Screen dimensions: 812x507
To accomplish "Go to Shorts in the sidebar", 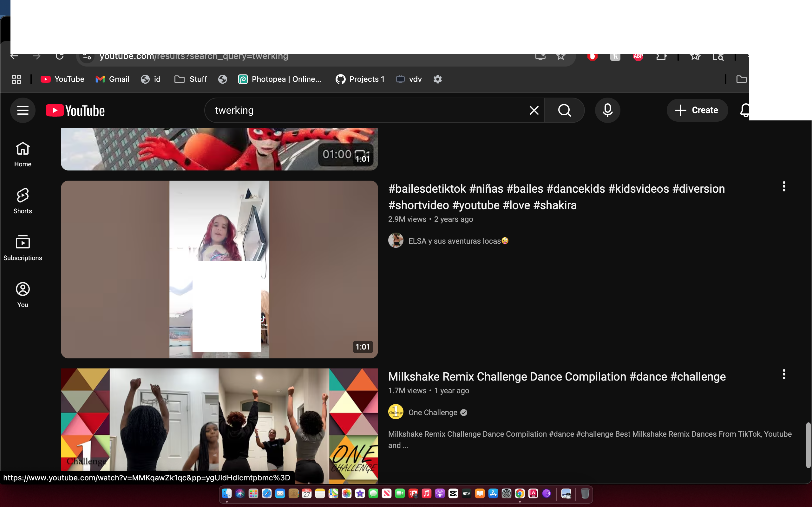I will click(23, 201).
